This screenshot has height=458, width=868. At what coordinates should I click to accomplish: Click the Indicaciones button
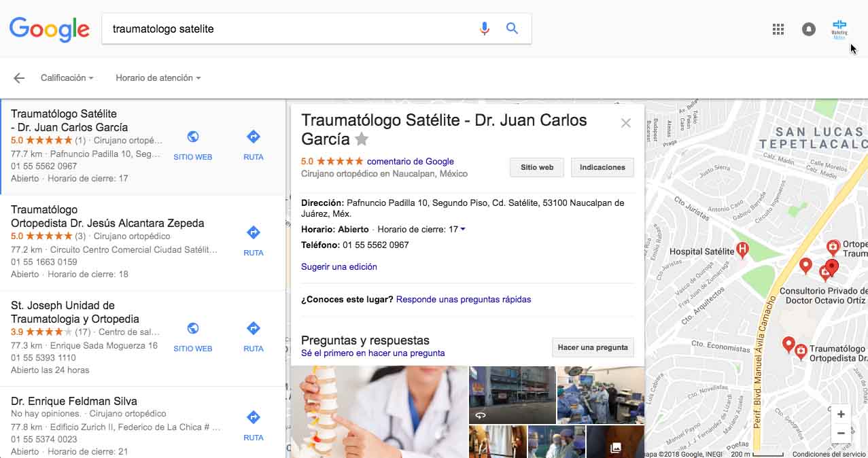tap(602, 167)
